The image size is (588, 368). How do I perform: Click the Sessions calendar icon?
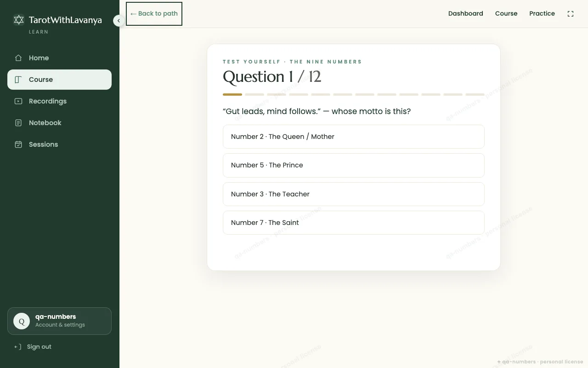[x=18, y=144]
